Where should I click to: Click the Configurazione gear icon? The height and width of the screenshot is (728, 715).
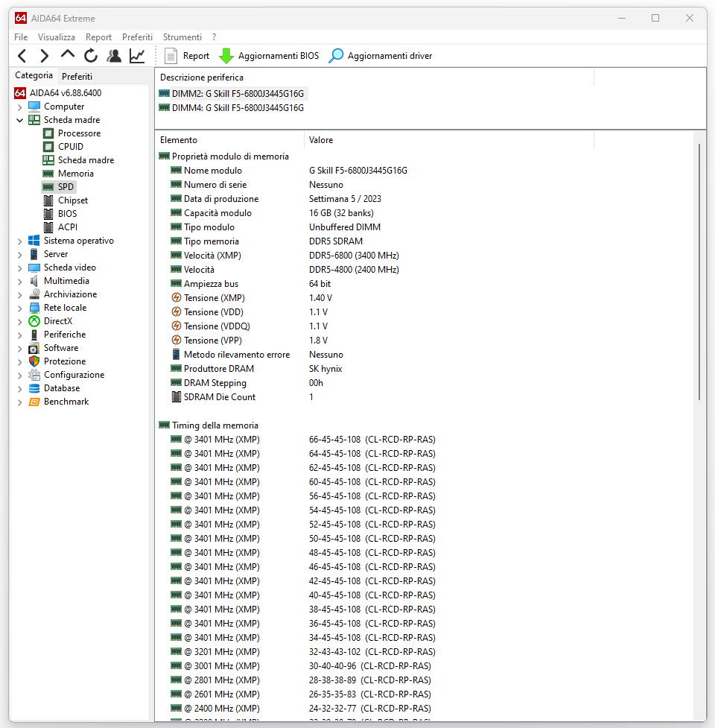34,375
